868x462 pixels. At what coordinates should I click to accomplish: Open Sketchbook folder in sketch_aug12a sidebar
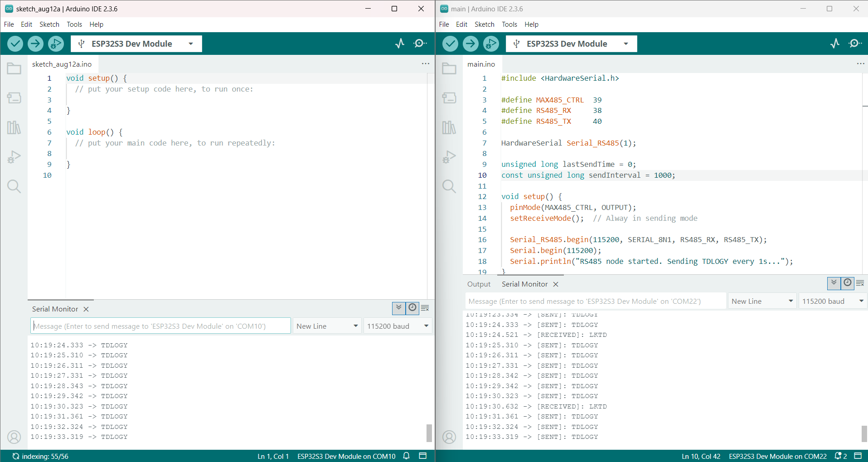[14, 68]
